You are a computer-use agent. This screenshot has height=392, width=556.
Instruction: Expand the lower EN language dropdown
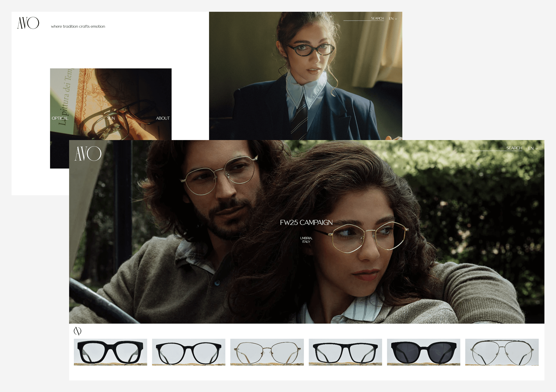pyautogui.click(x=531, y=148)
